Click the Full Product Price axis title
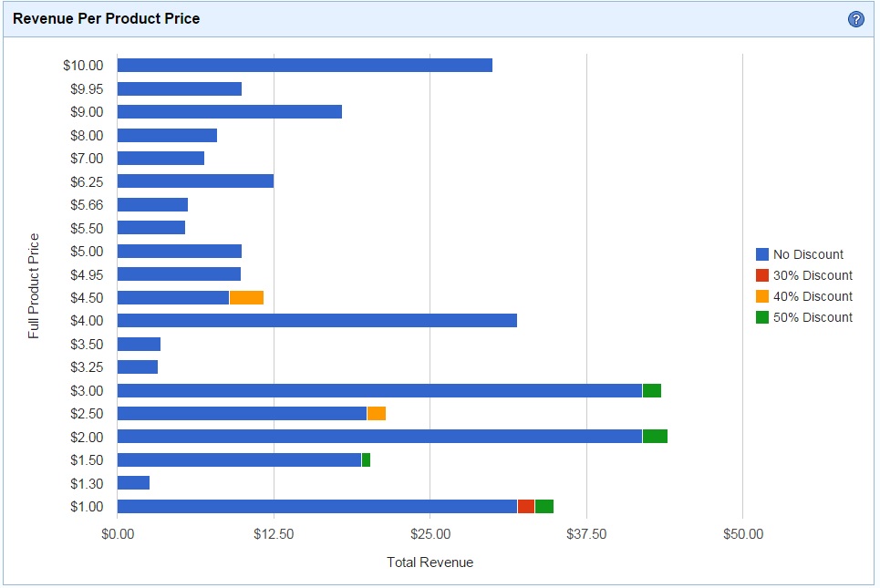The image size is (880, 588). coord(34,286)
